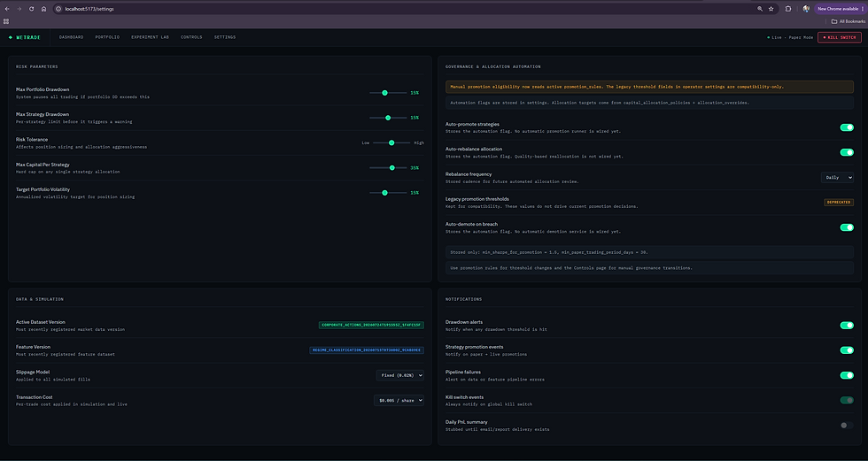Adjust the Target Portfolio Volatility slider
The image size is (868, 461).
coord(388,193)
